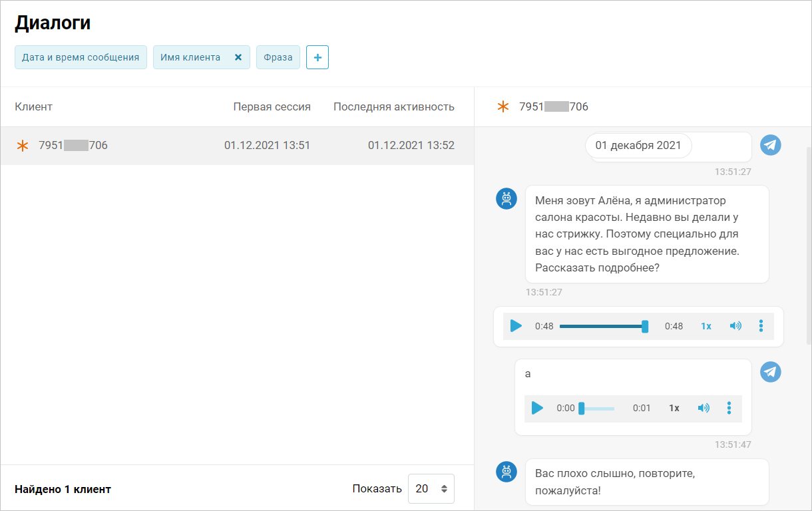Click the top Telegram channel icon

(x=770, y=144)
